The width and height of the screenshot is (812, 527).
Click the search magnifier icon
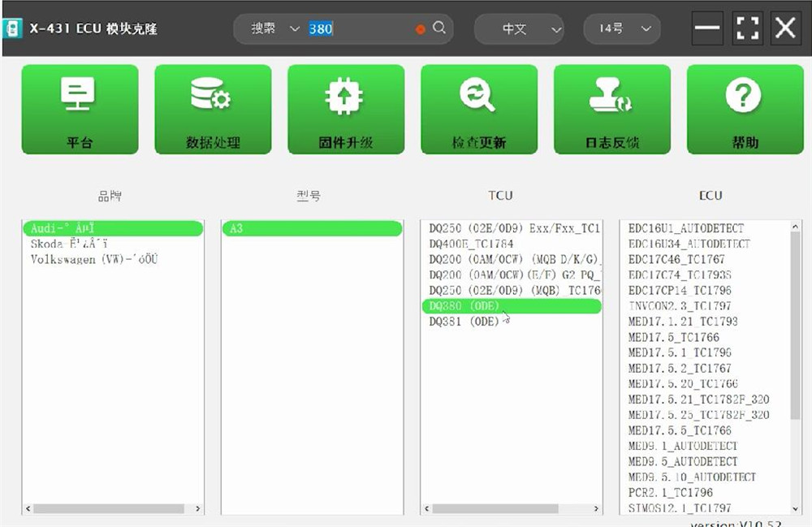click(x=438, y=28)
